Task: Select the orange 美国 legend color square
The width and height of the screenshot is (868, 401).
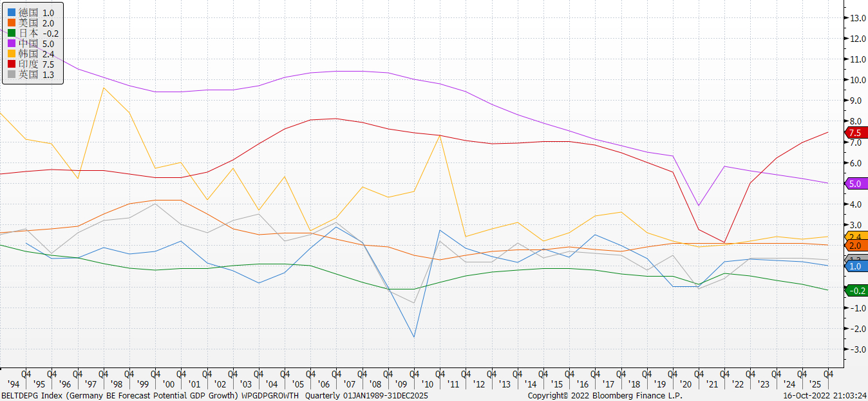Action: tap(11, 23)
